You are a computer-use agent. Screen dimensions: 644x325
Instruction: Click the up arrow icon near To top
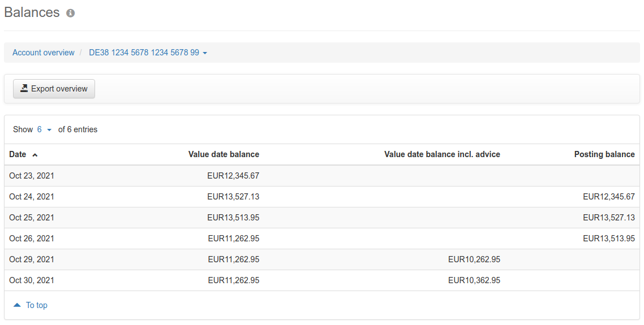[x=17, y=305]
